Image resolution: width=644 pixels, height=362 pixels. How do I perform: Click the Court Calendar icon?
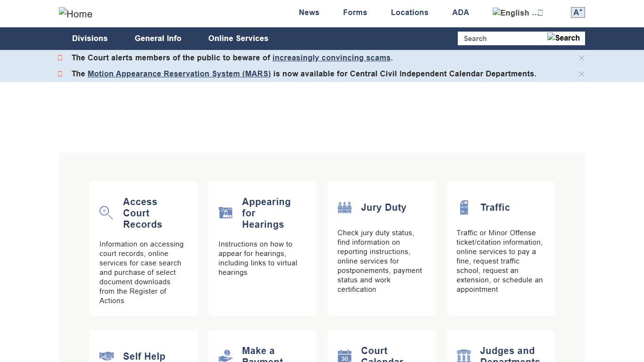345,356
